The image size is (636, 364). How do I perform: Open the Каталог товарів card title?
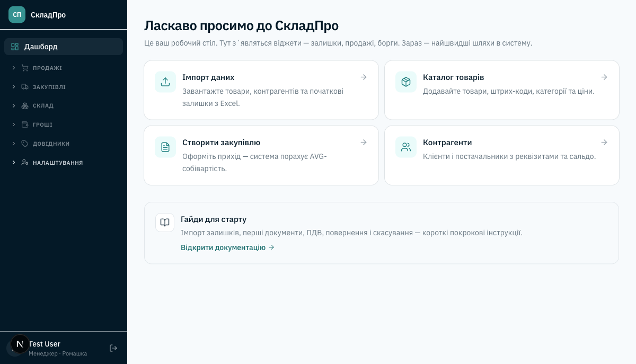453,77
